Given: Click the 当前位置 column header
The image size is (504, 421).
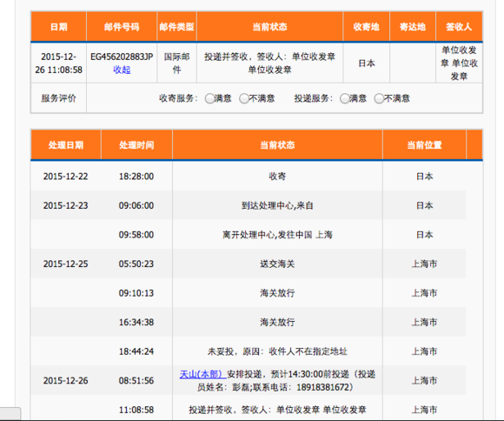Looking at the screenshot, I should tap(425, 145).
